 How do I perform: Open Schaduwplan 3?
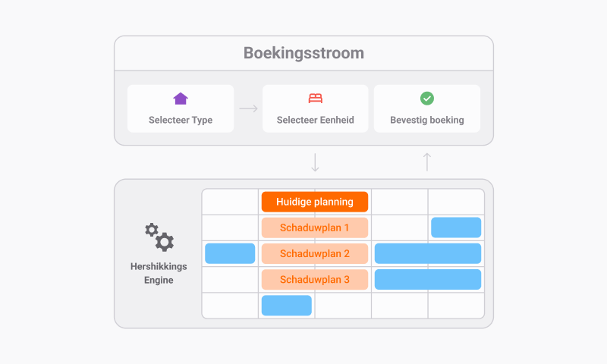pos(315,279)
